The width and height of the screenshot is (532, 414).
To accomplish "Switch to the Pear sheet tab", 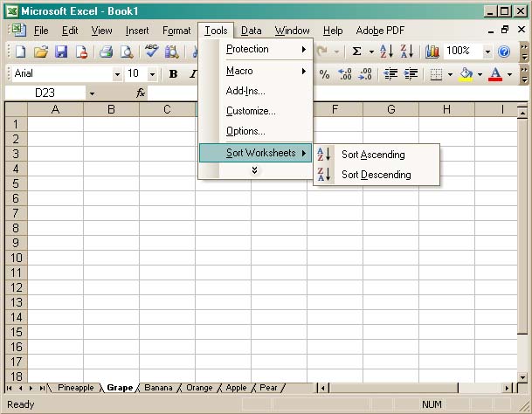I will pos(268,388).
